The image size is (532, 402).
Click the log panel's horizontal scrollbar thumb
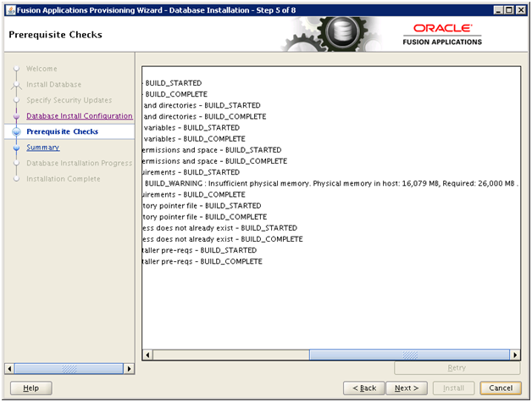[x=409, y=355]
